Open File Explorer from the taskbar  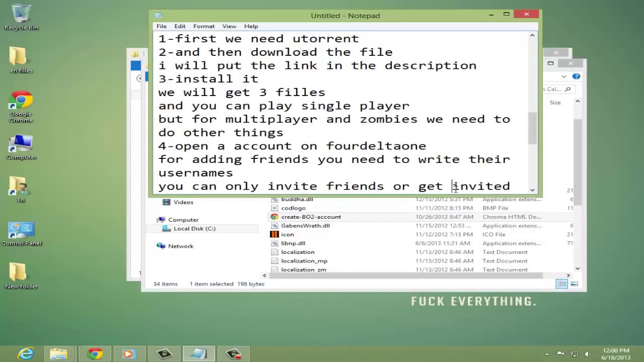(x=59, y=354)
